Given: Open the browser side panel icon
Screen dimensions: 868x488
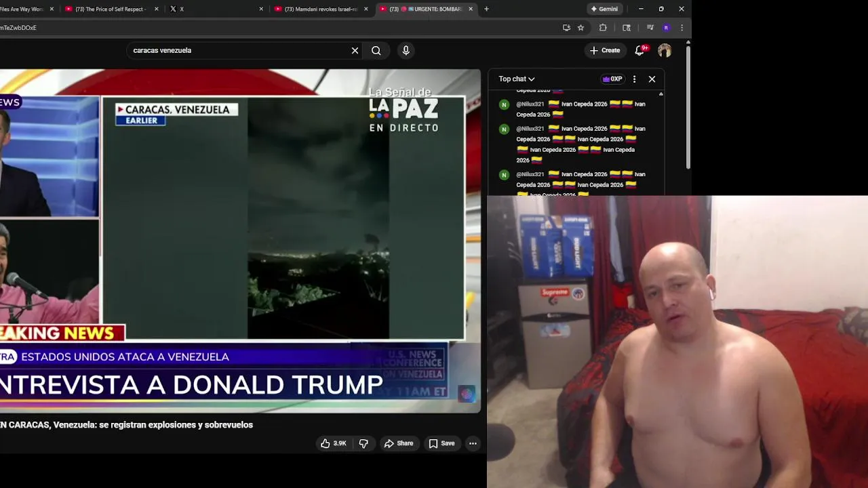Looking at the screenshot, I should (x=627, y=28).
